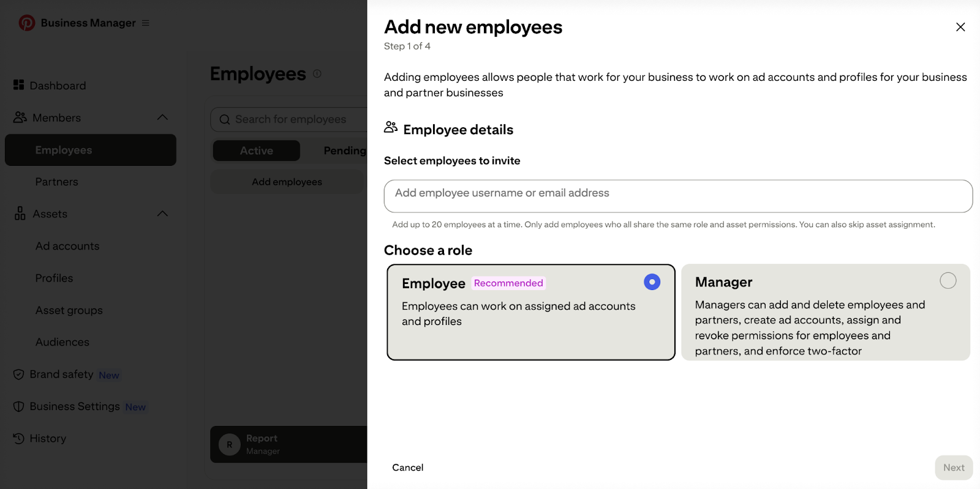The image size is (980, 489).
Task: Click the Next button
Action: (954, 468)
